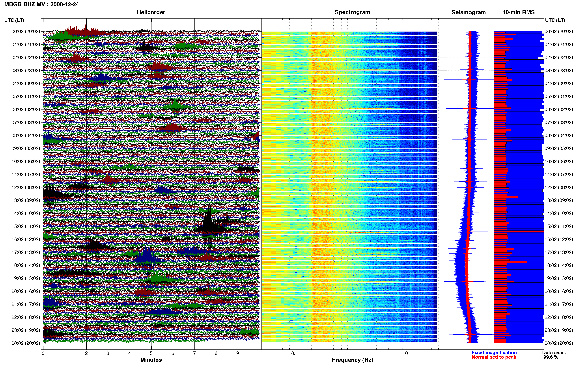Viewport: 588px width, 368px height.
Task: Click the '7' tick on the Minutes axis
Action: 195,353
